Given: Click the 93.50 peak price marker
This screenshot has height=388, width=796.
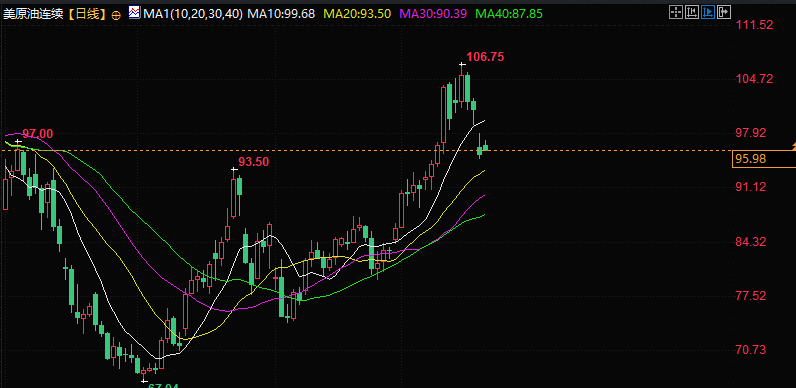Looking at the screenshot, I should [254, 162].
